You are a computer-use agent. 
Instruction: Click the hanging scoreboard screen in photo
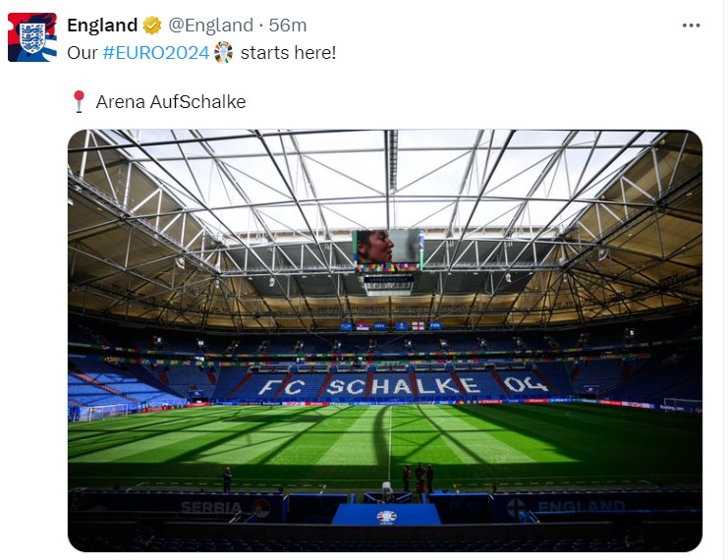click(388, 249)
